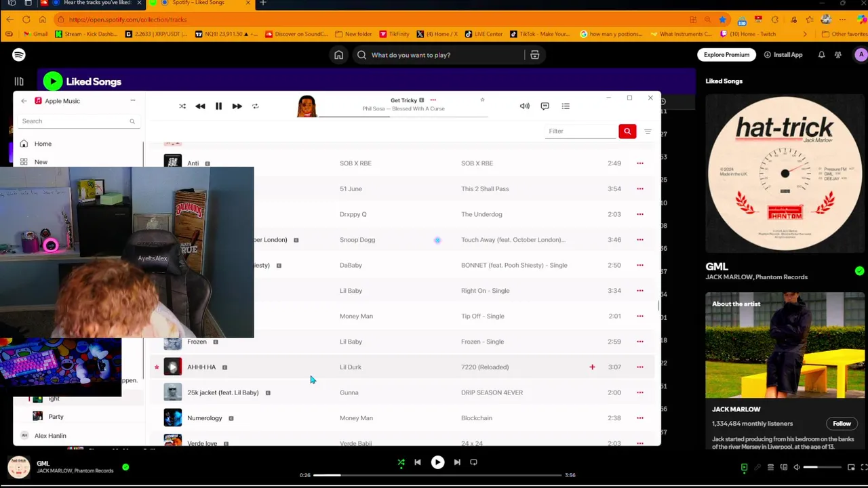Skip to next track in Apple Music
The height and width of the screenshot is (488, 868).
(237, 106)
